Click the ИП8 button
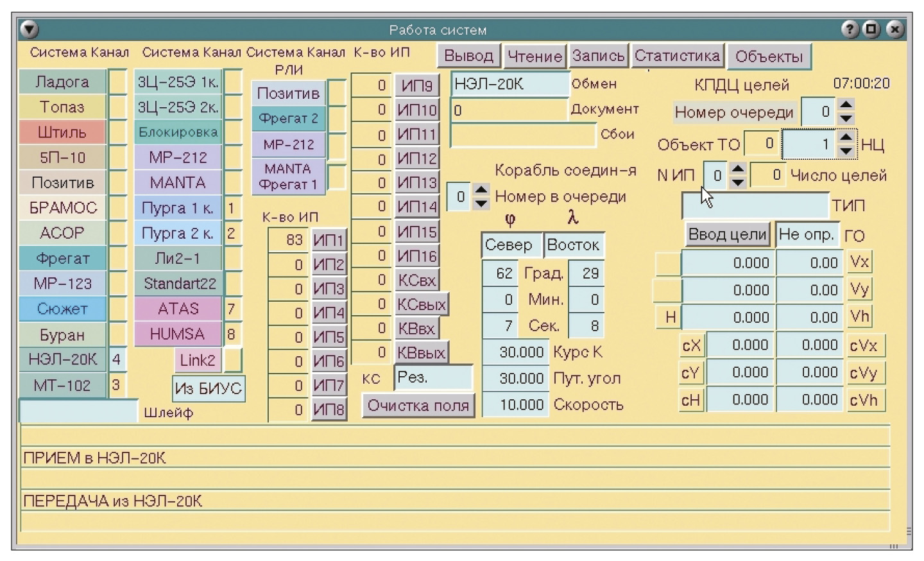 [x=329, y=410]
